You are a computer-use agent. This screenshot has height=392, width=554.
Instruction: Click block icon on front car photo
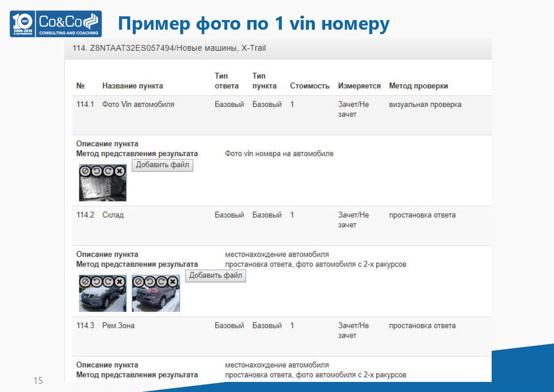[85, 281]
